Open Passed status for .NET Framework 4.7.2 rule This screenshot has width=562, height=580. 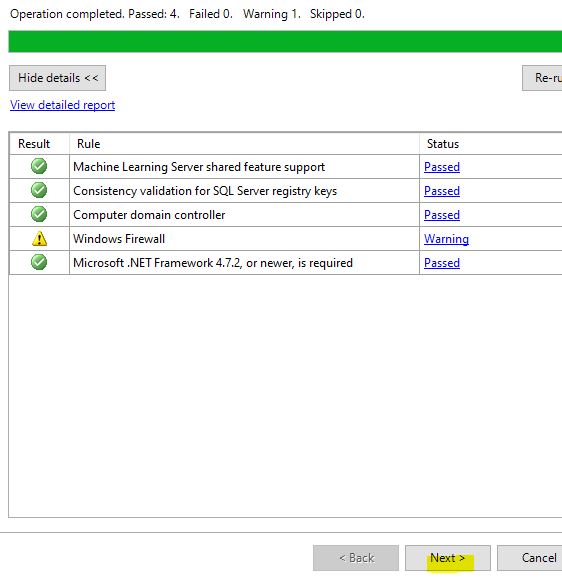pos(442,263)
